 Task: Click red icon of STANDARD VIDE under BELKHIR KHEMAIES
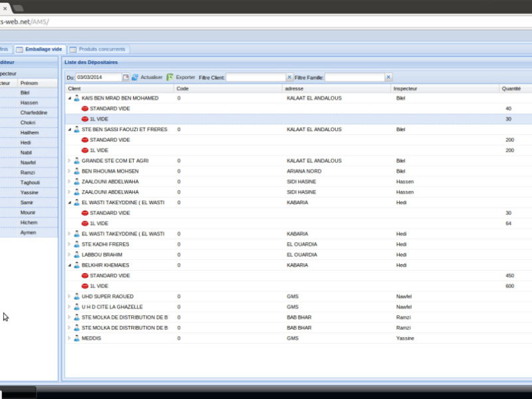(84, 275)
